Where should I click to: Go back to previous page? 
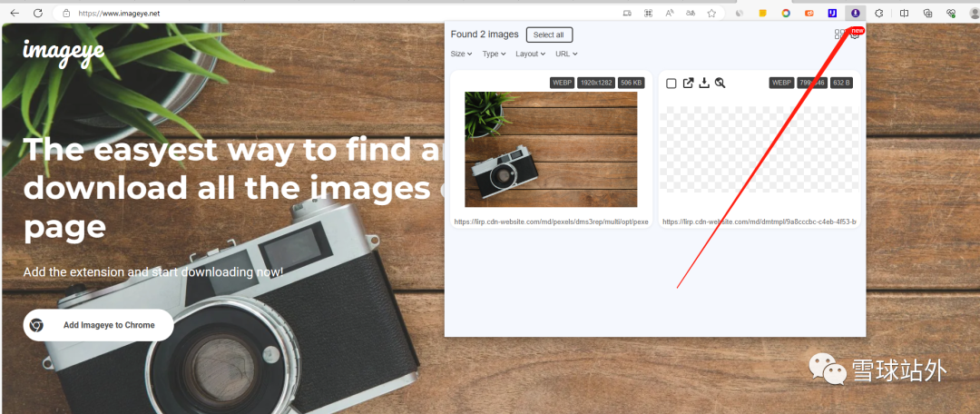(15, 14)
